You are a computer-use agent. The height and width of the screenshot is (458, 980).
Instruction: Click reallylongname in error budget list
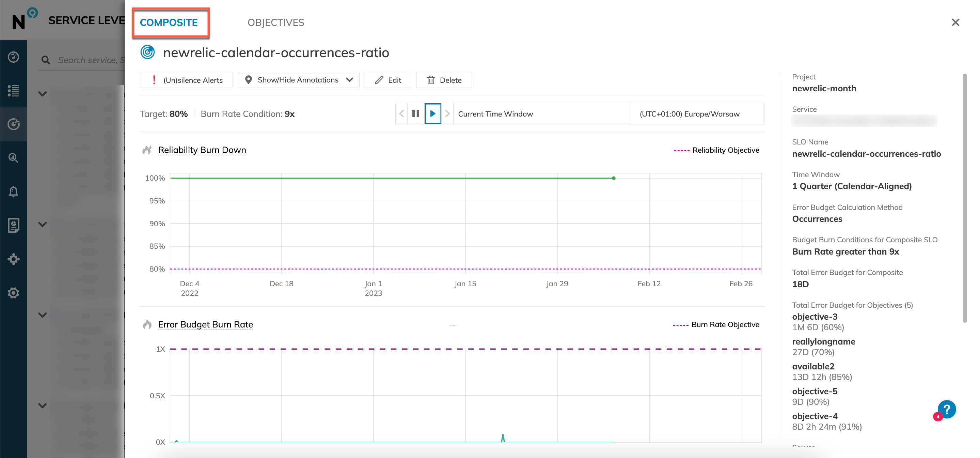click(x=824, y=341)
